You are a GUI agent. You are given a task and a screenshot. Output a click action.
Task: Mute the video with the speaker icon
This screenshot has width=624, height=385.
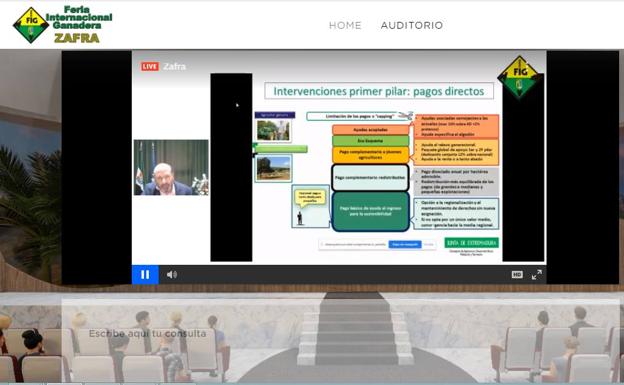coord(172,274)
